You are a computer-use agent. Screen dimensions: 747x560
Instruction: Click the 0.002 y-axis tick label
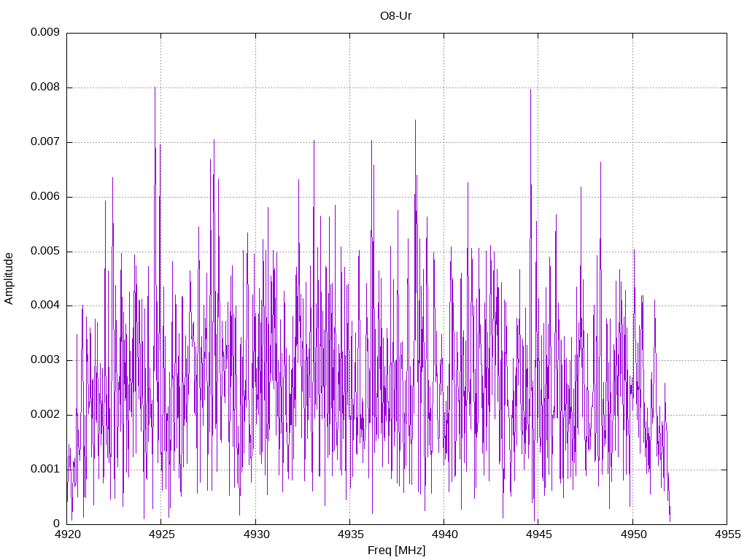[45, 414]
